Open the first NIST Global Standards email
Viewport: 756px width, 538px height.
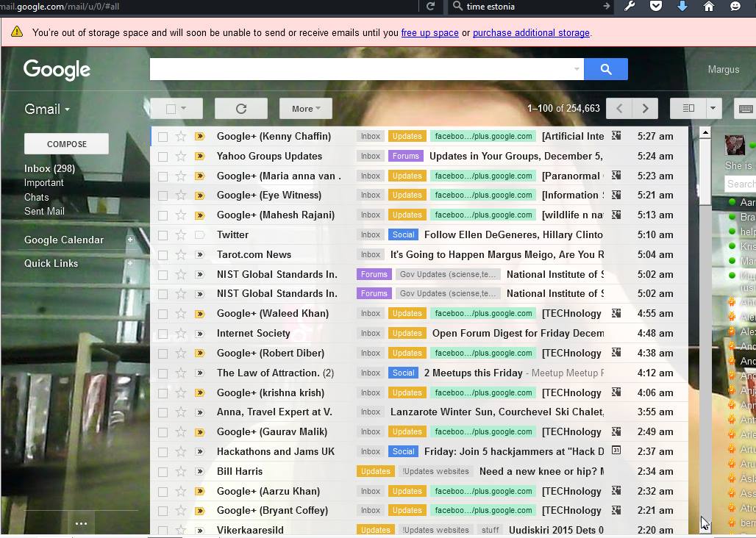coord(419,275)
